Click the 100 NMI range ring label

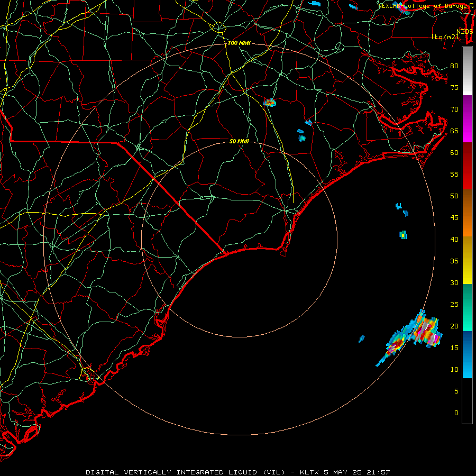[x=239, y=43]
